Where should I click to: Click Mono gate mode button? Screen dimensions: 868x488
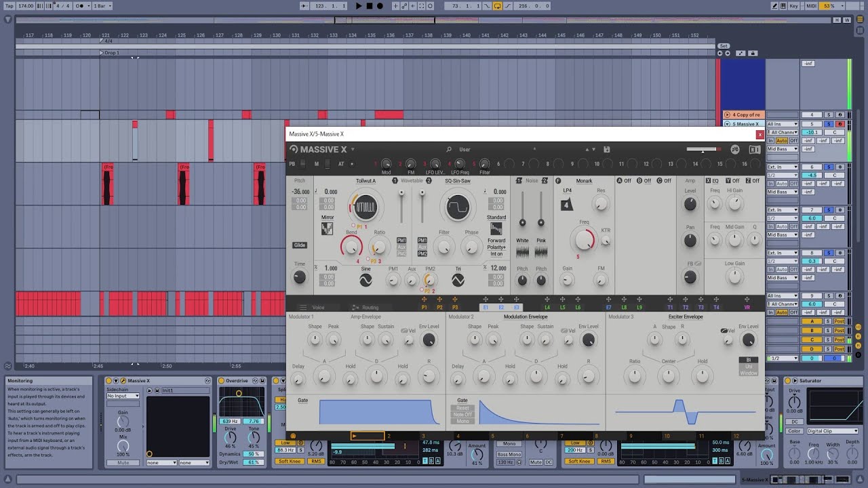click(x=463, y=422)
